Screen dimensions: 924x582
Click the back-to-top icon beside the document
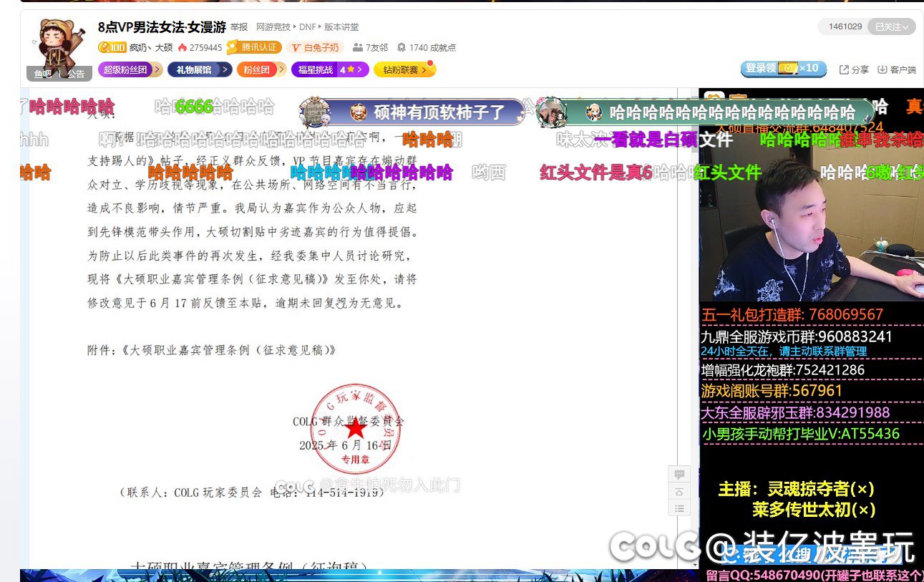pyautogui.click(x=679, y=491)
